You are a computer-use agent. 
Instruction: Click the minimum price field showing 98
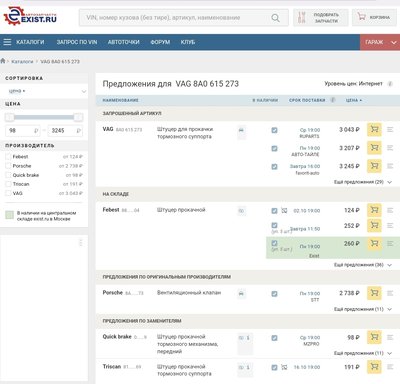tap(23, 131)
